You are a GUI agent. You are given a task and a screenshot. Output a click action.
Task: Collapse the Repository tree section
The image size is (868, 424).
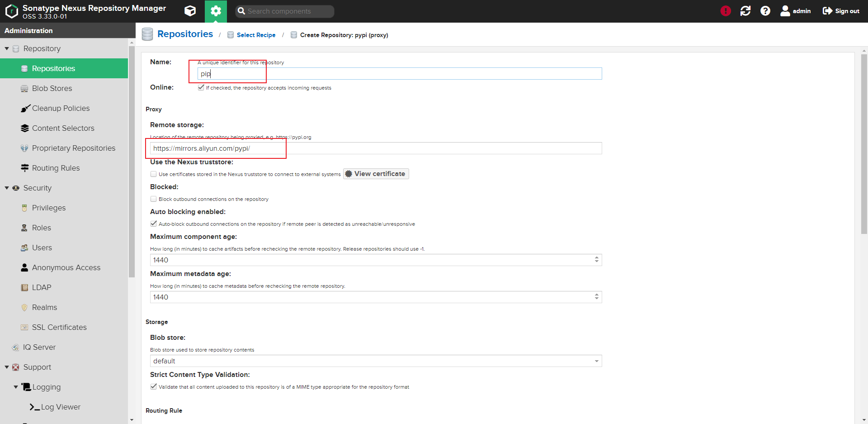coord(7,48)
